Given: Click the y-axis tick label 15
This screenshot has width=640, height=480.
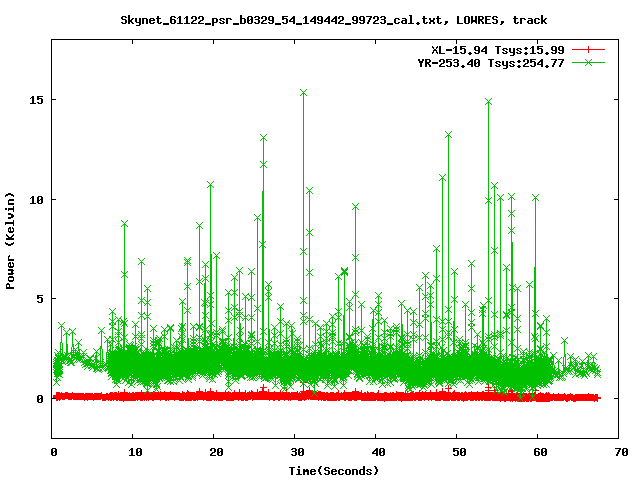Looking at the screenshot, I should (36, 101).
